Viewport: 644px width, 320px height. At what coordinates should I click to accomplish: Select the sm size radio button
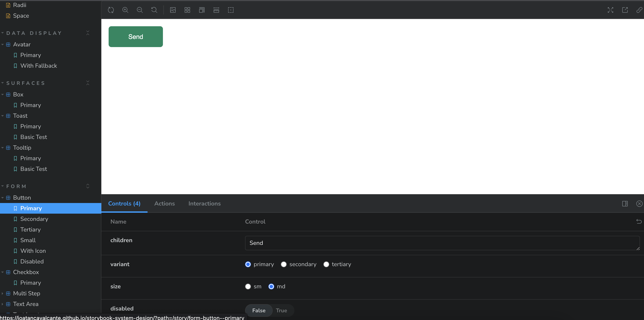[x=248, y=287]
